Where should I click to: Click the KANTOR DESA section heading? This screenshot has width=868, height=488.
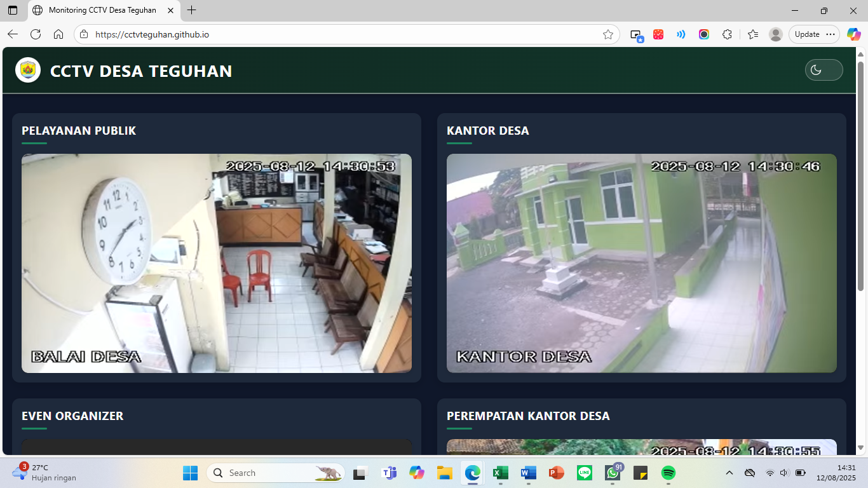point(488,130)
